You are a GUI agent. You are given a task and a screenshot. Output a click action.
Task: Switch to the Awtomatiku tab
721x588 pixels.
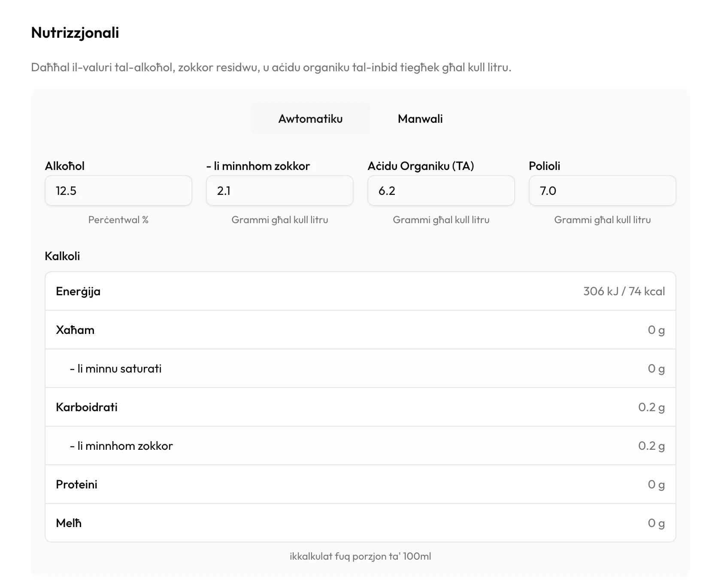(310, 118)
